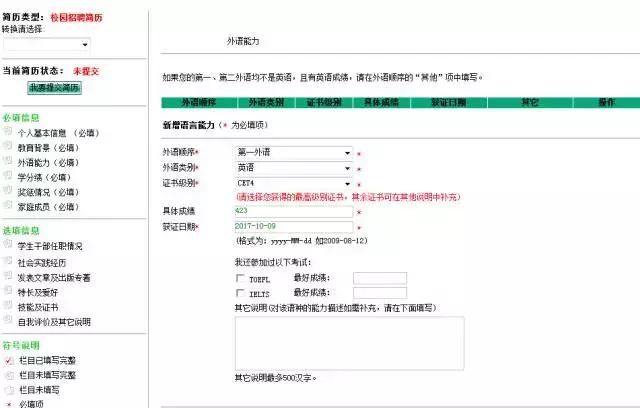Open 特长及爱好 section
The height and width of the screenshot is (408, 640).
pyautogui.click(x=38, y=293)
